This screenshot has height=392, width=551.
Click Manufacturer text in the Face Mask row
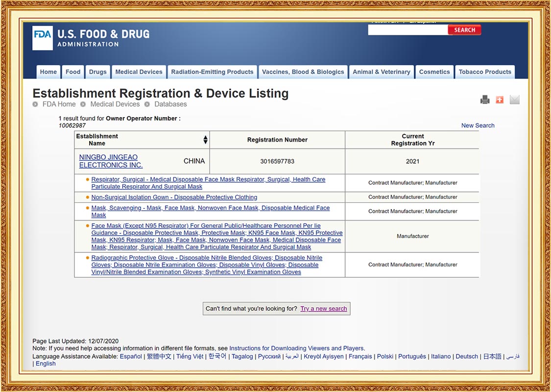tap(412, 236)
